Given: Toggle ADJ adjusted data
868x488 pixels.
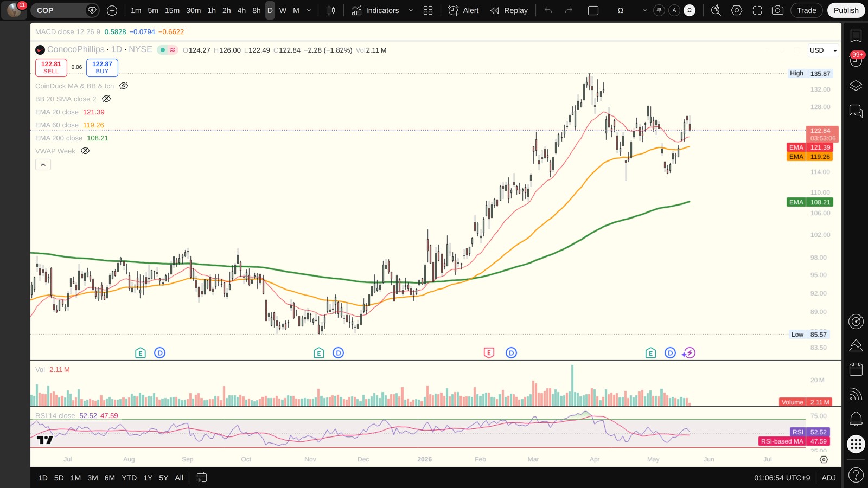Looking at the screenshot, I should click(x=828, y=478).
